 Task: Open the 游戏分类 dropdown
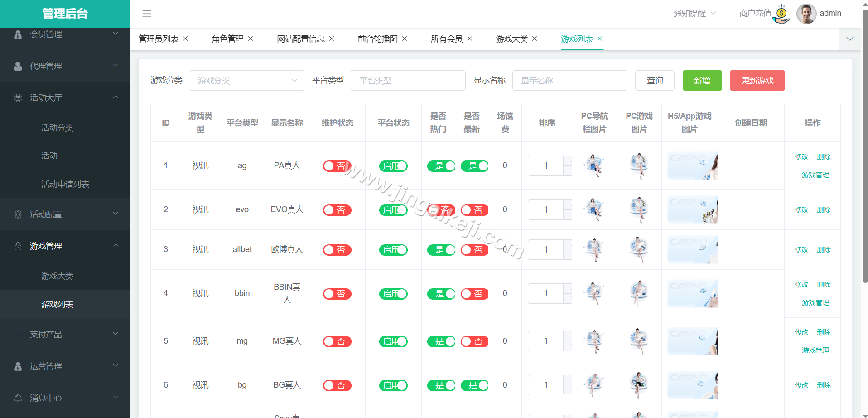246,80
